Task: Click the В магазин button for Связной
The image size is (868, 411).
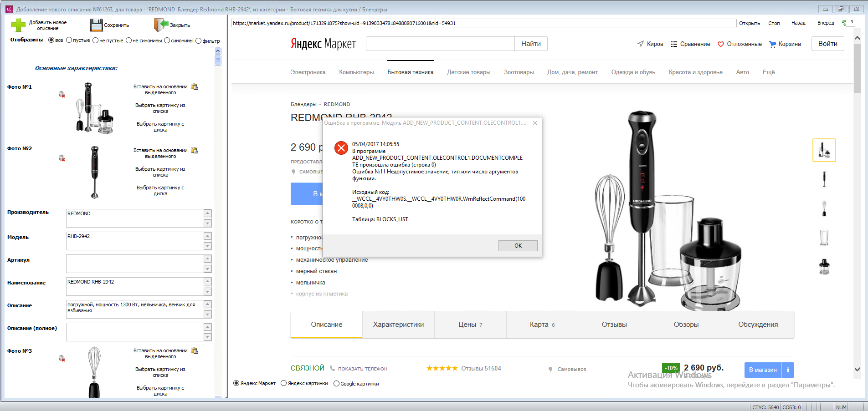Action: click(763, 370)
